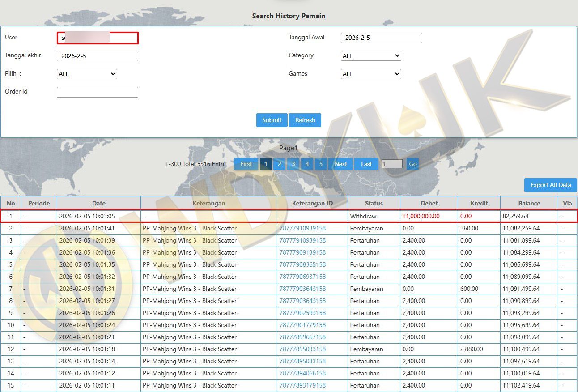The width and height of the screenshot is (578, 392).
Task: Open the Games dropdown
Action: (x=370, y=74)
